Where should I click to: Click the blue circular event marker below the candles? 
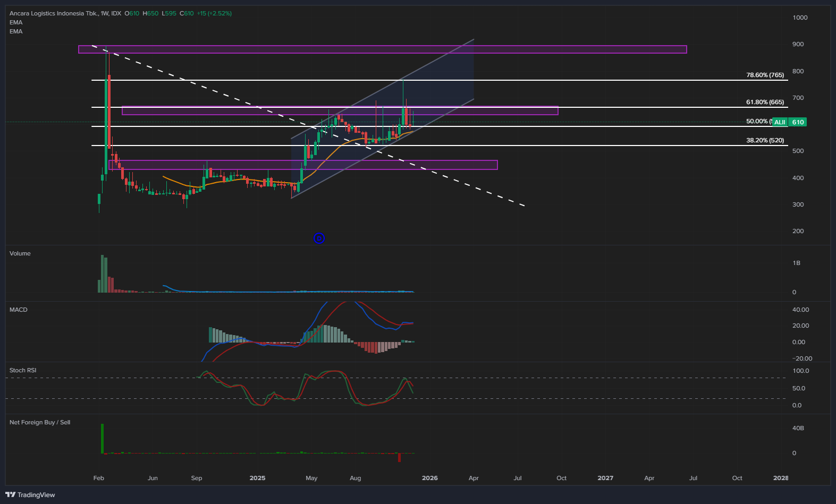coord(319,238)
